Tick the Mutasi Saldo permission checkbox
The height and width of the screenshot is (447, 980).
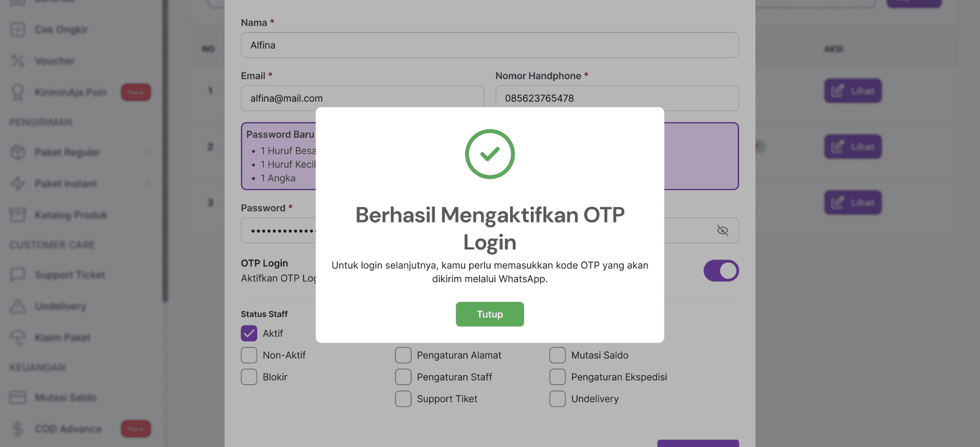[557, 355]
